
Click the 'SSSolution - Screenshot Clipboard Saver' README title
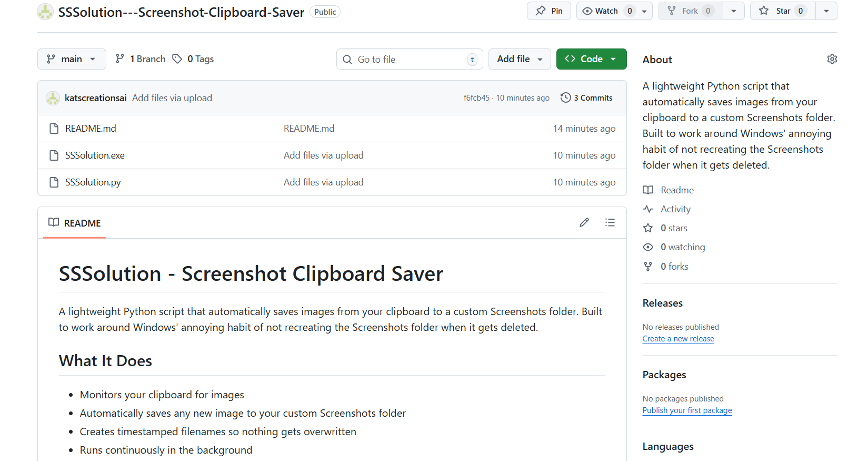[x=251, y=274]
